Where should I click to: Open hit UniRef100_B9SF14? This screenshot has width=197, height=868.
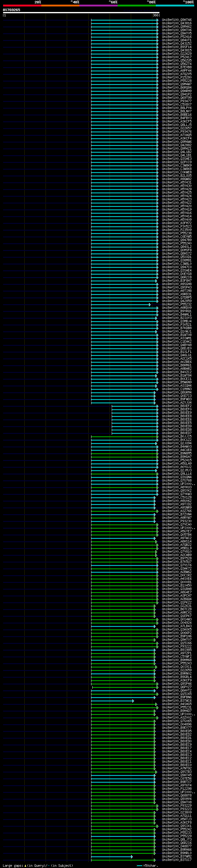pos(177,47)
